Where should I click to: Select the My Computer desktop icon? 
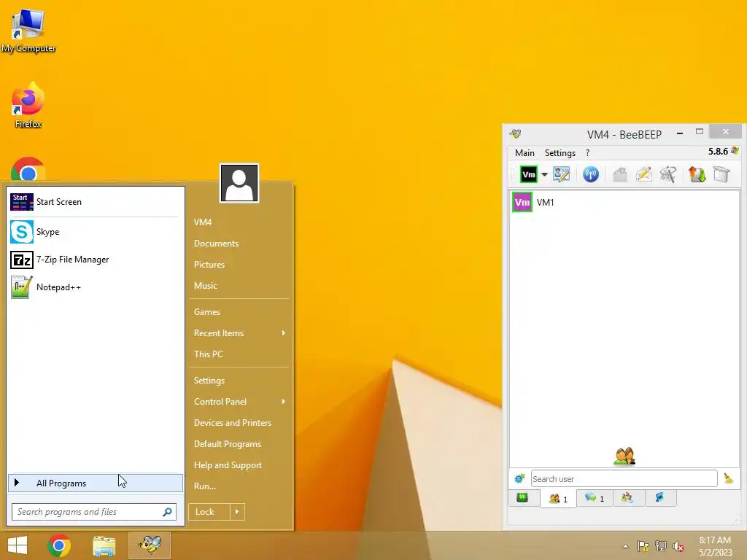coord(28,31)
